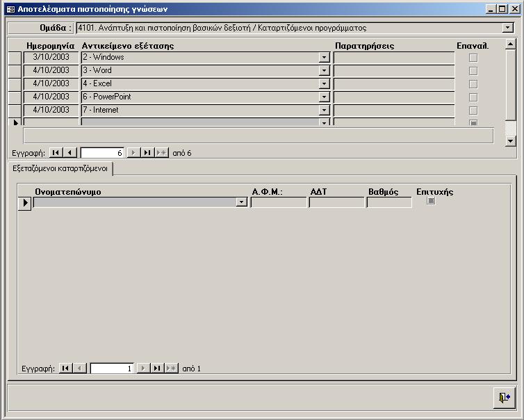Expand the 7 - Internet exam subject dropdown
524x420 pixels.
324,111
